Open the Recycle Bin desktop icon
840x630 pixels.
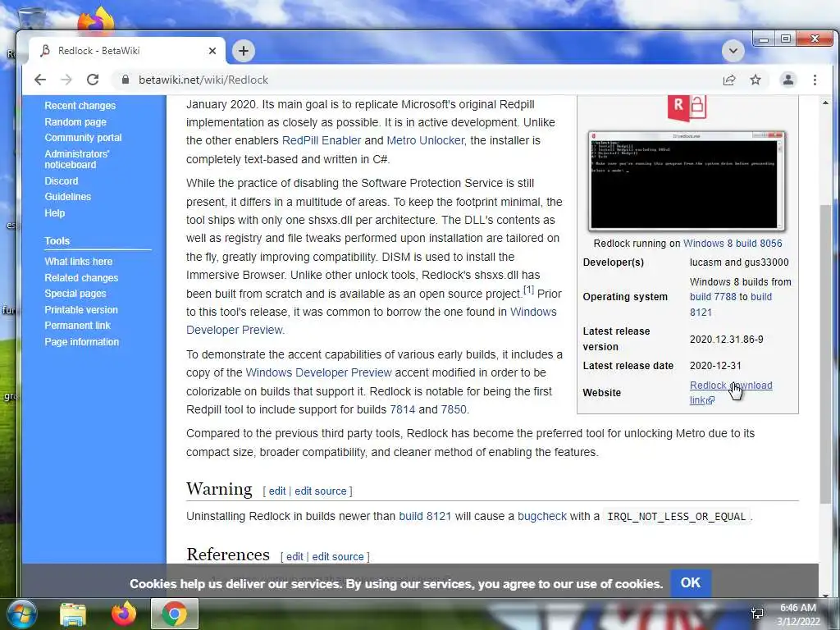(x=32, y=19)
